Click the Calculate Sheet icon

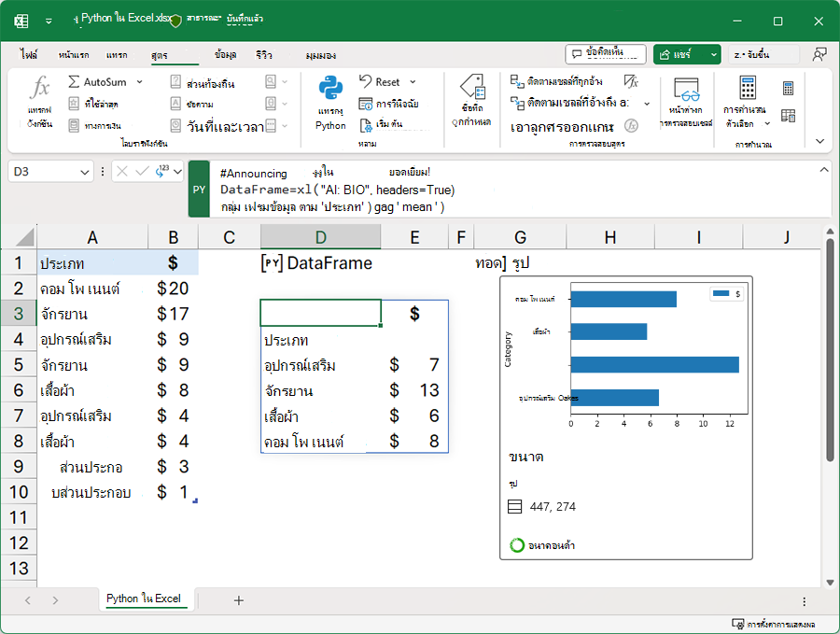tap(788, 115)
